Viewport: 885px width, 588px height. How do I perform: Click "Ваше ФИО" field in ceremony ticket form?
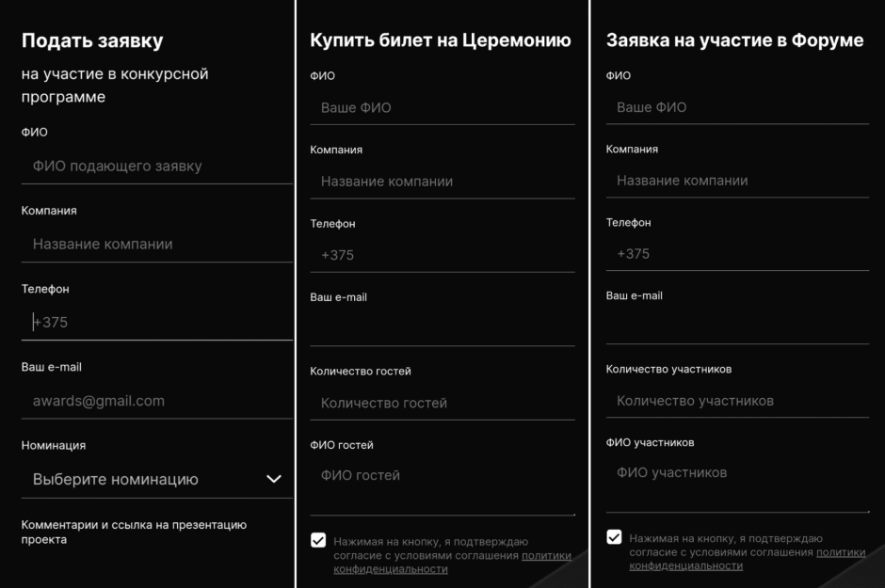(x=442, y=108)
